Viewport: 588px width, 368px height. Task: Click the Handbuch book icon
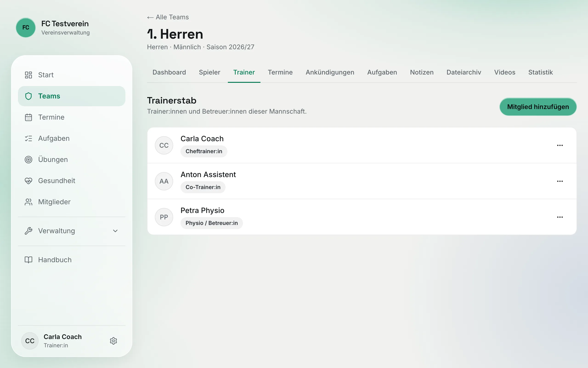28,260
